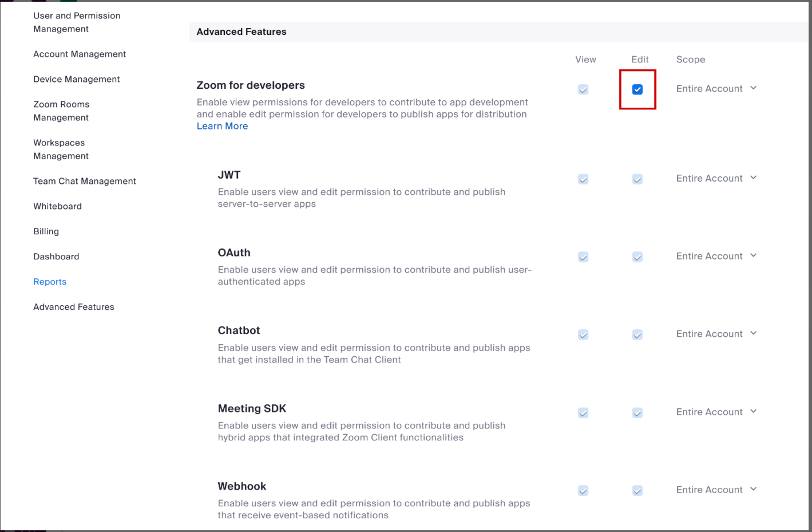Open the OAuth scope dropdown
Screen dimensions: 812x532
[716, 257]
